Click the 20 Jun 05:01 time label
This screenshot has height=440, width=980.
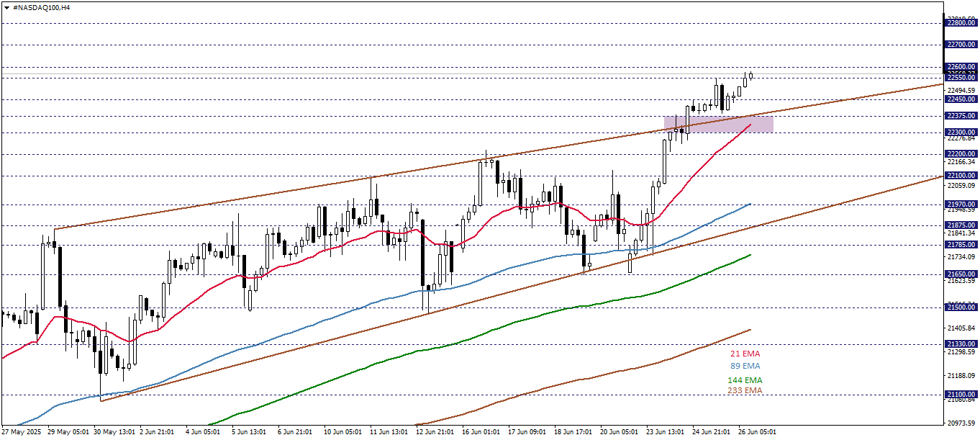coord(621,432)
